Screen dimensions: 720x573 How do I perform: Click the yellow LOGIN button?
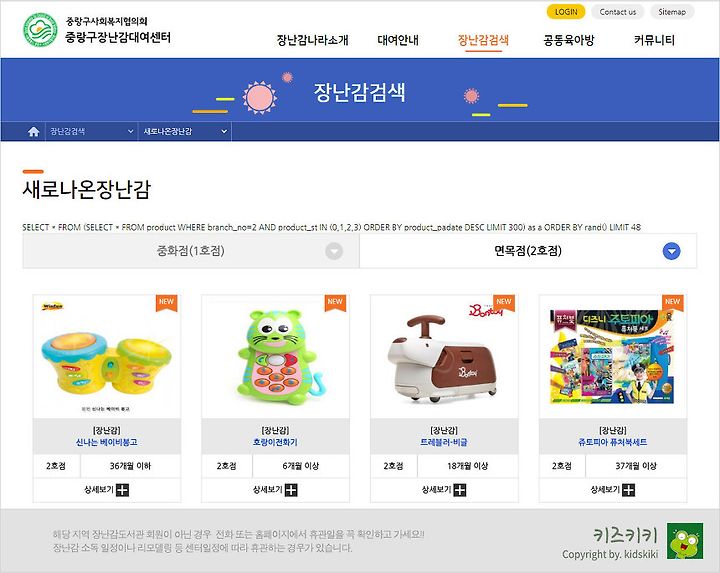point(566,12)
